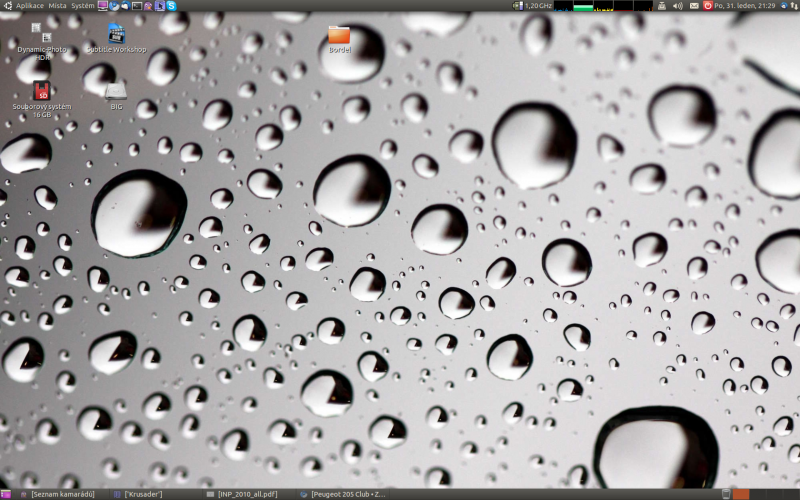Click the volume speaker icon
The image size is (800, 500).
[677, 6]
